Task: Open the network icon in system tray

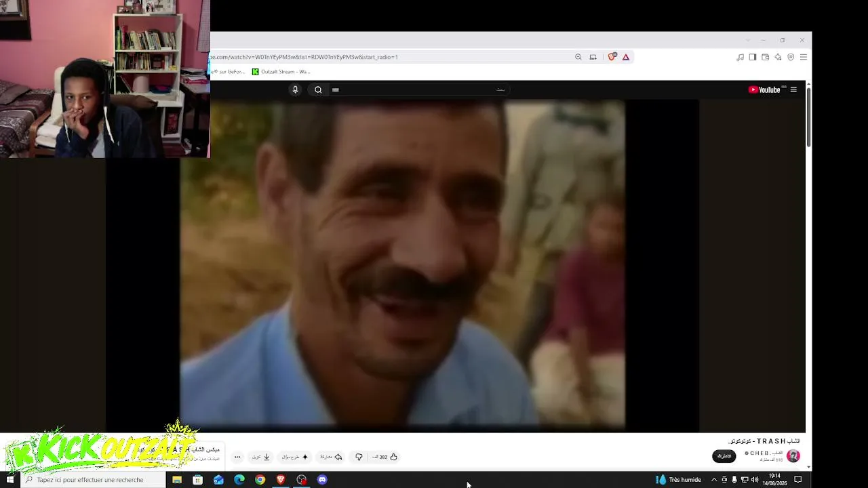Action: click(745, 480)
